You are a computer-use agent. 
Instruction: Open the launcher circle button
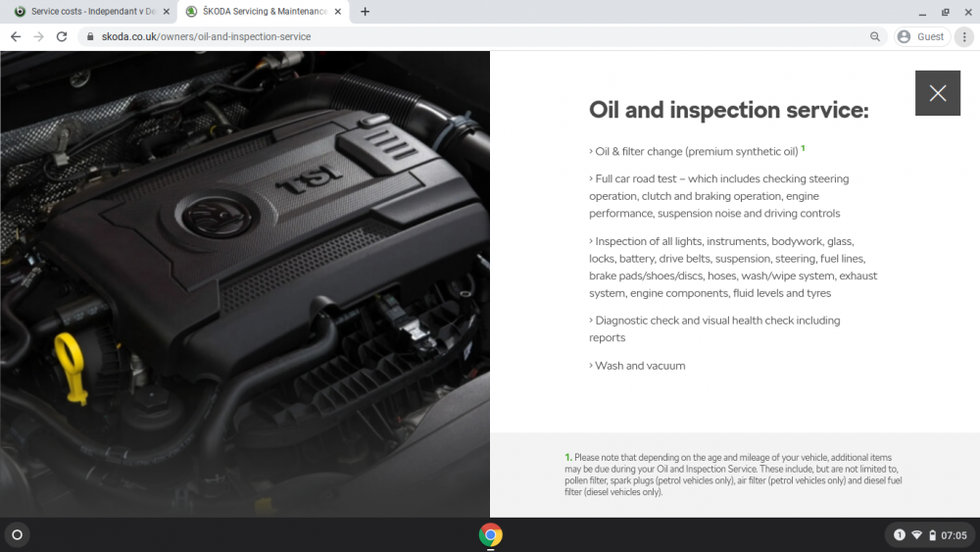18,535
